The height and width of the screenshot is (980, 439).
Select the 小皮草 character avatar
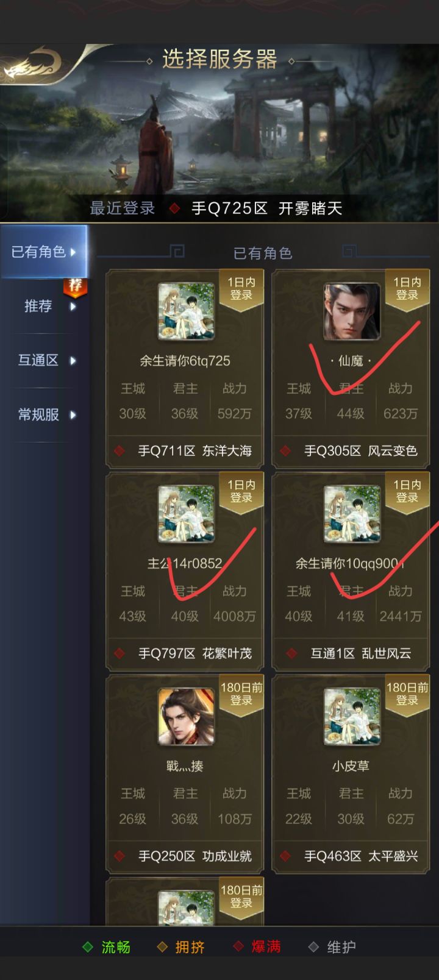(352, 717)
